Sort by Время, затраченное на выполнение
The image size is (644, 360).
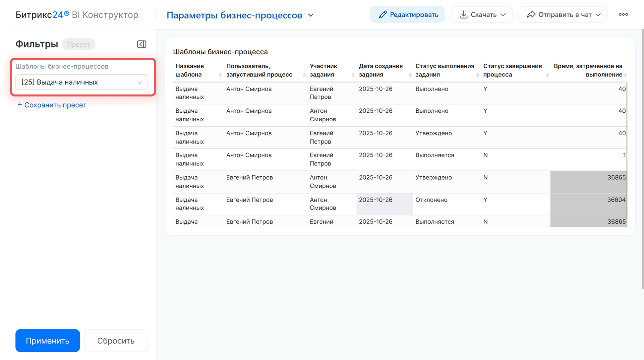coord(625,75)
